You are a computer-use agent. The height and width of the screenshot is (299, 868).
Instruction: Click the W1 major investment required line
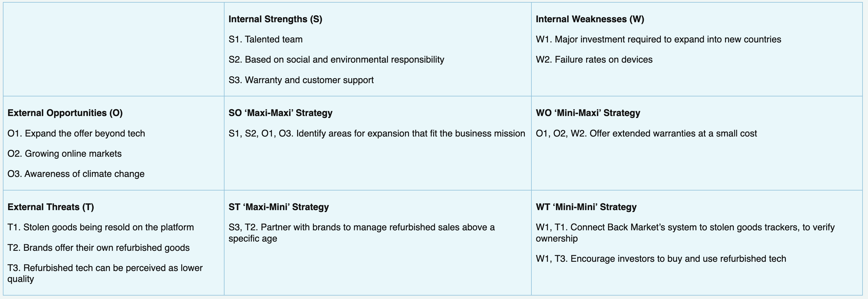tap(658, 40)
